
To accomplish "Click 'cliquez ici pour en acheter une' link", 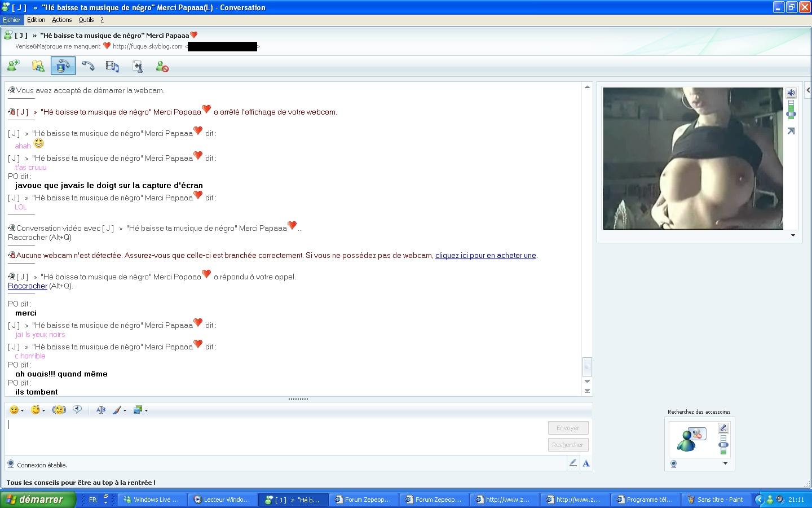I will coord(486,255).
